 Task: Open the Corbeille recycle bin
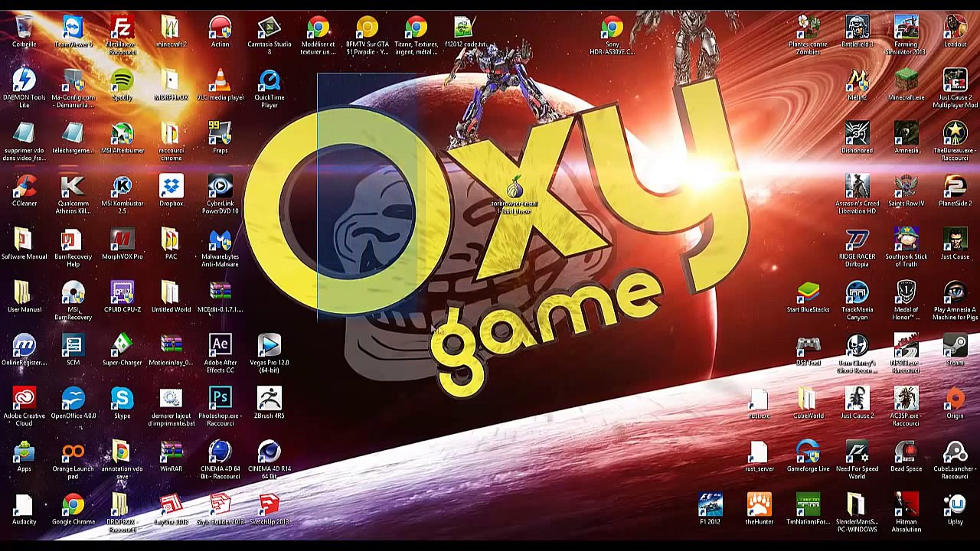click(24, 28)
